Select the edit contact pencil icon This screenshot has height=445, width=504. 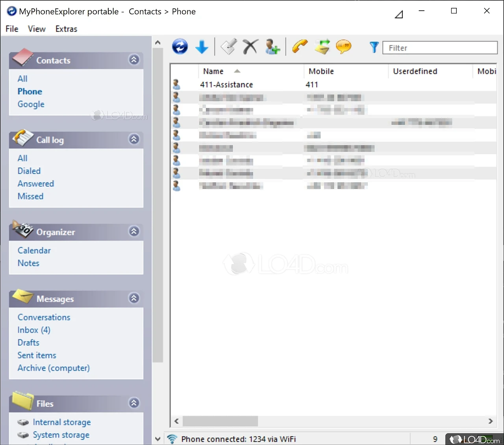228,46
